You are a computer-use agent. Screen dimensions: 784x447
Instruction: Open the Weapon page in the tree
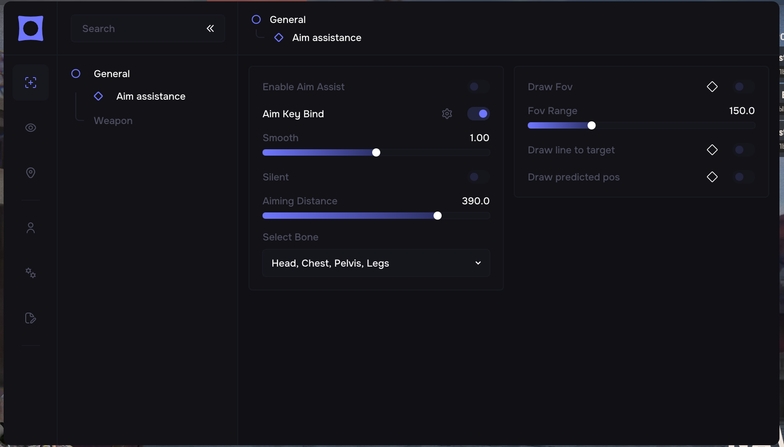113,121
